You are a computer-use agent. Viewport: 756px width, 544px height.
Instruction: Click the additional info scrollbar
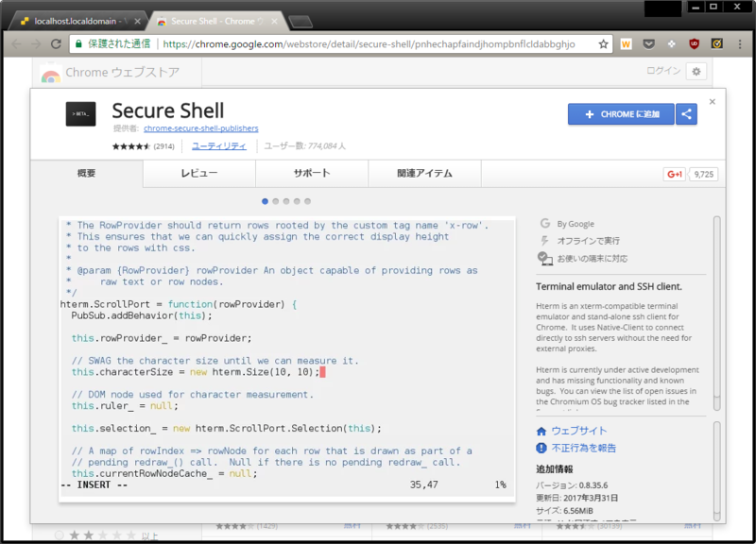(x=717, y=471)
